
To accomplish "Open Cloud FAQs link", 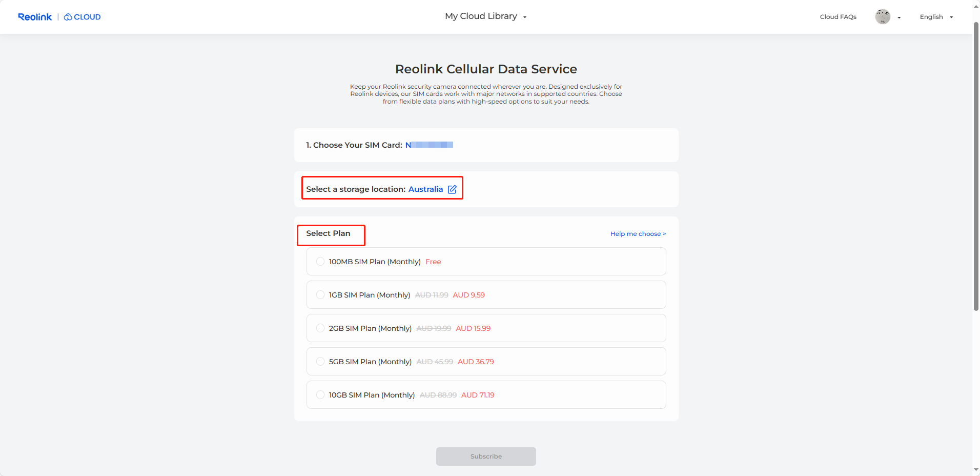I will pyautogui.click(x=838, y=17).
